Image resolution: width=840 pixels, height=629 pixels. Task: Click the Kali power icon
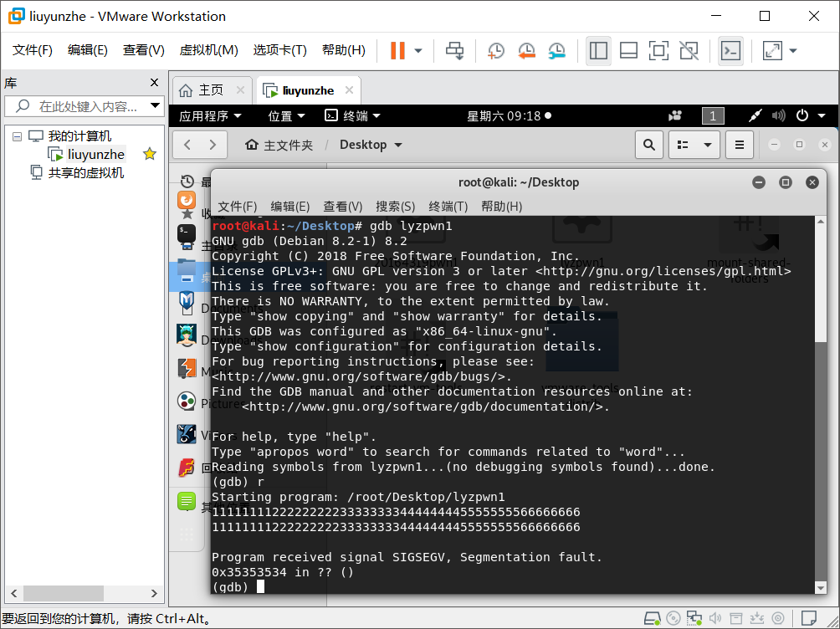coord(802,115)
